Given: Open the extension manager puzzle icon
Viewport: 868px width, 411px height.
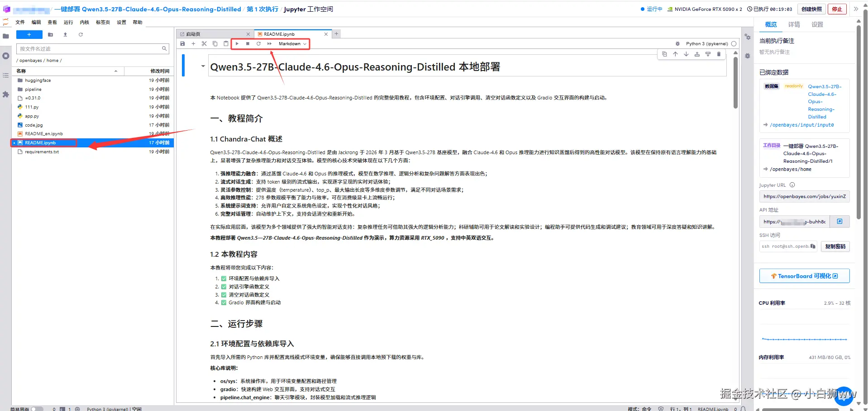Looking at the screenshot, I should [6, 94].
